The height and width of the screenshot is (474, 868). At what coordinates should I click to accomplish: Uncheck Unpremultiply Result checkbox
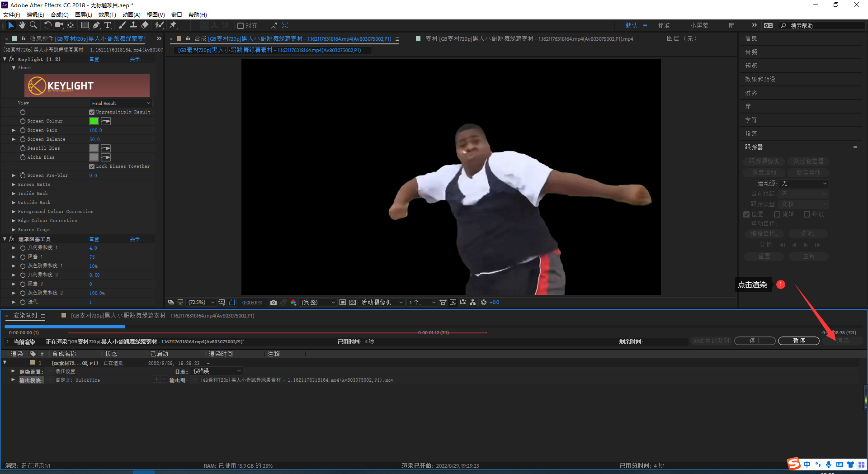point(92,112)
